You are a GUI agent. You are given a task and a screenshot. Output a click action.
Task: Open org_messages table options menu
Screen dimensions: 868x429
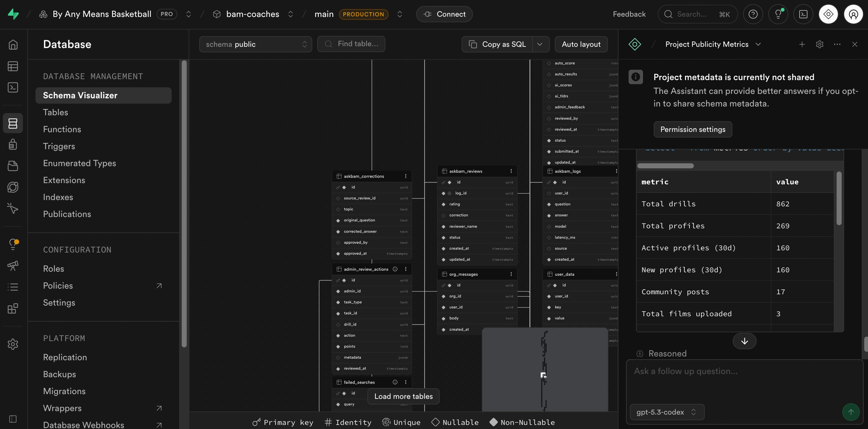[x=511, y=274]
